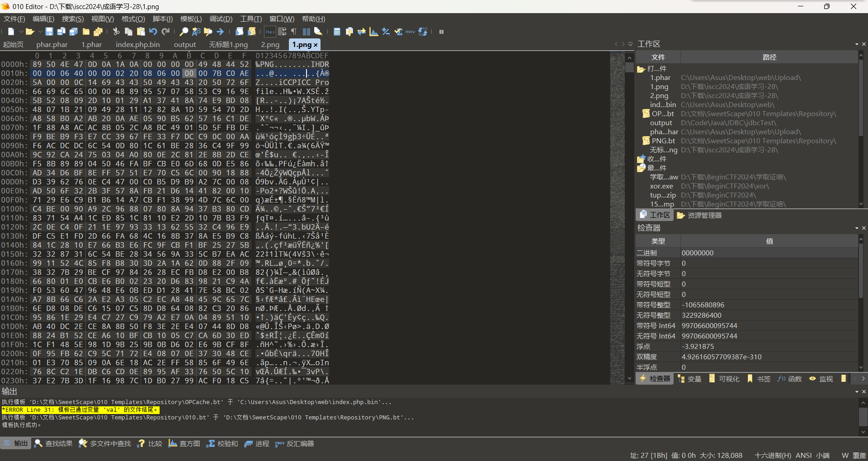Toggle line wrap in toolbar
The width and height of the screenshot is (868, 461).
[282, 32]
